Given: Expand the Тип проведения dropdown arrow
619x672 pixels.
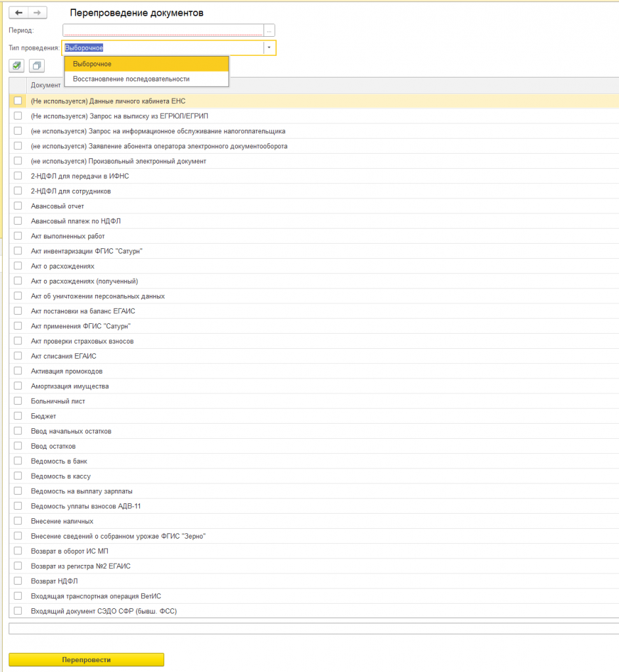Looking at the screenshot, I should 269,47.
